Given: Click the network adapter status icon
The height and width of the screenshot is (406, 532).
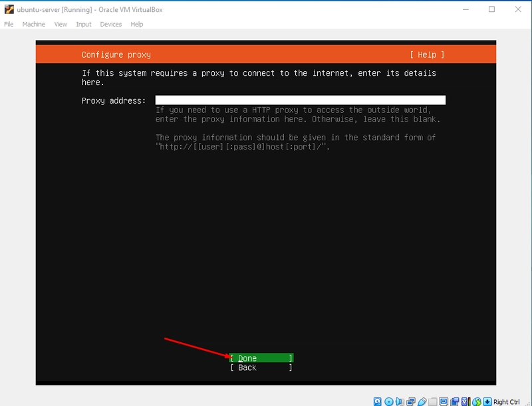Looking at the screenshot, I should point(411,402).
